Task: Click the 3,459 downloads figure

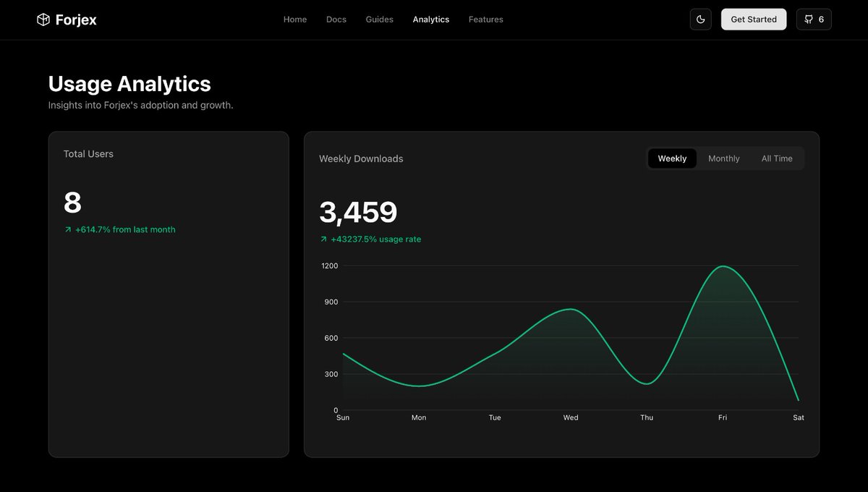Action: point(358,212)
